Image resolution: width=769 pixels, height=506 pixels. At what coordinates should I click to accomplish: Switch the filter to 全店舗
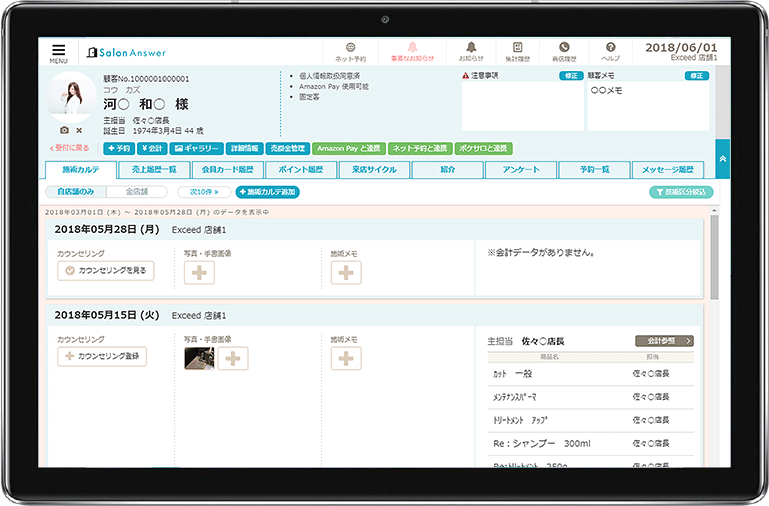point(136,191)
